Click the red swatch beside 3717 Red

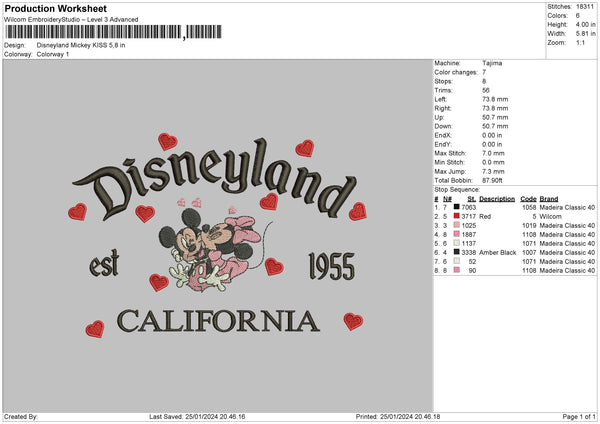457,216
